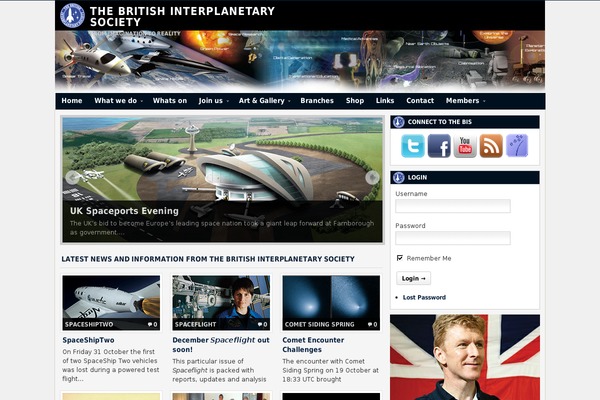
Task: Expand the Art & Gallery menu
Action: point(264,101)
